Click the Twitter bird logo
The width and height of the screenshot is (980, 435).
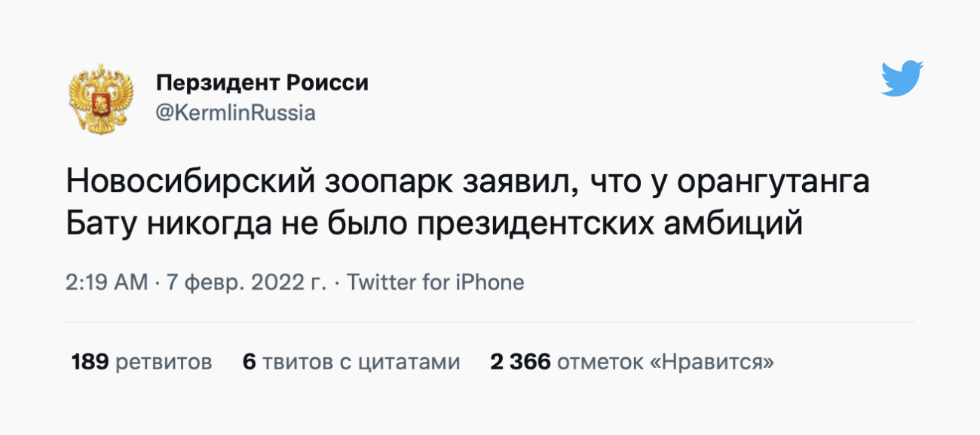[902, 78]
